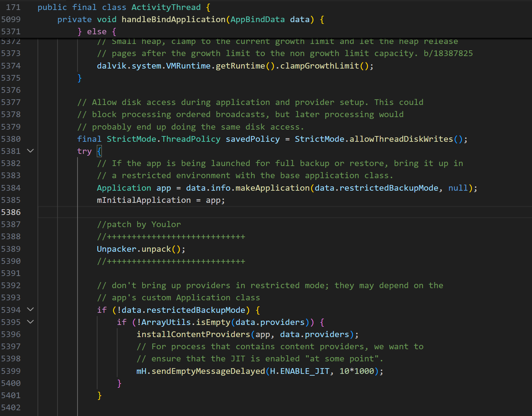Viewport: 532px width, 416px height.
Task: Click the ENABLE_JIT constant
Action: 304,371
